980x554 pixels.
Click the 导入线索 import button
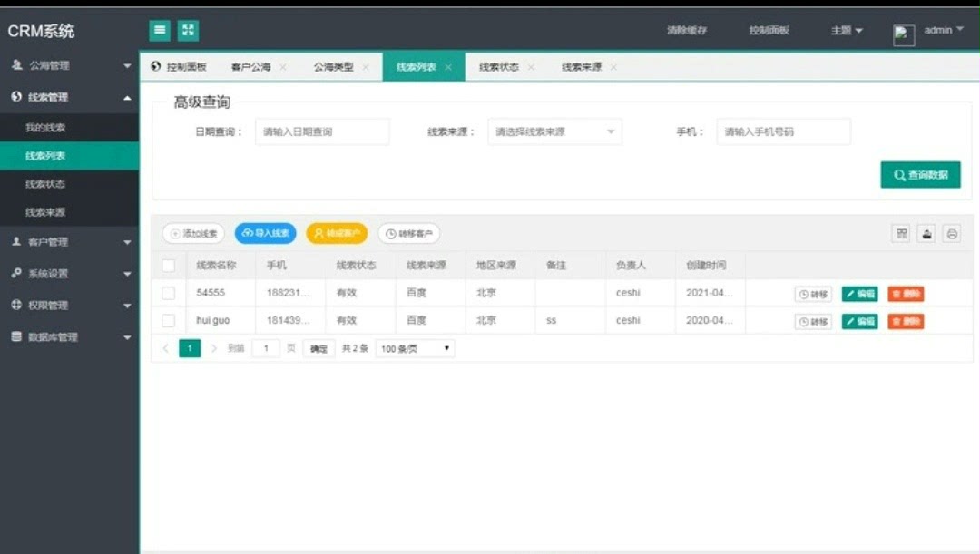click(265, 233)
